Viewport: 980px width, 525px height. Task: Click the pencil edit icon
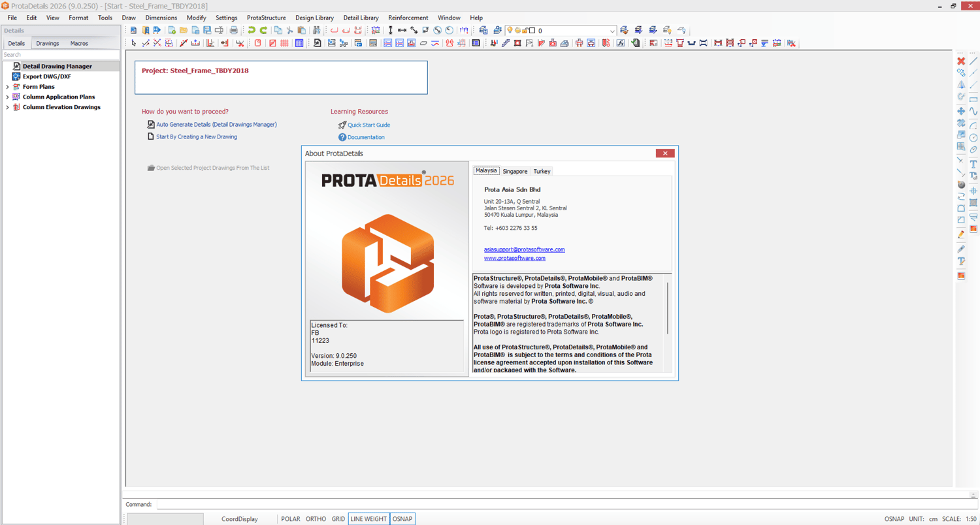click(961, 234)
